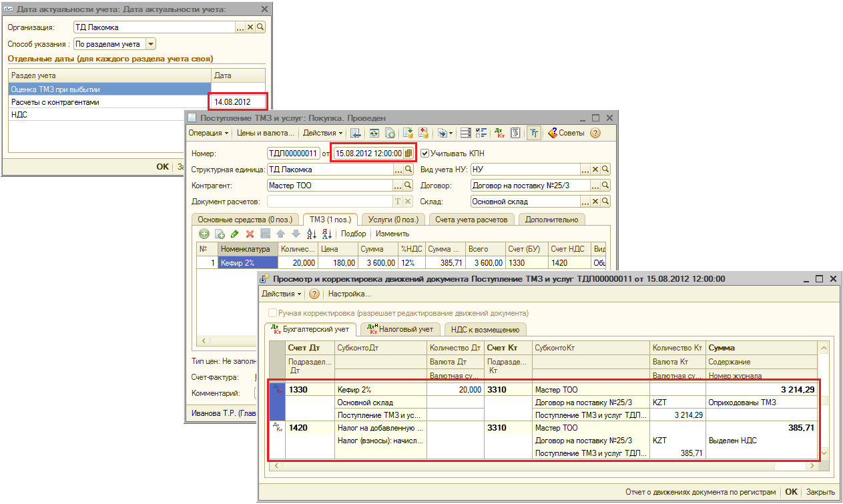The image size is (843, 504).
Task: Open the Операция dropdown menu
Action: click(x=208, y=133)
